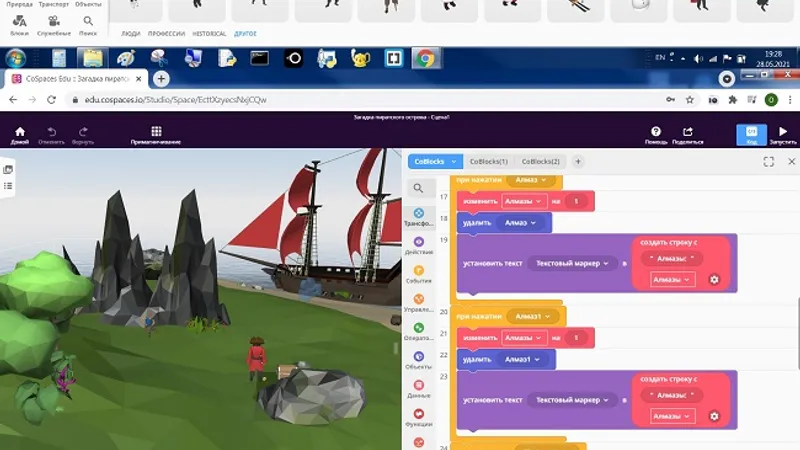
Task: Select the Функции block category
Action: pyautogui.click(x=419, y=417)
